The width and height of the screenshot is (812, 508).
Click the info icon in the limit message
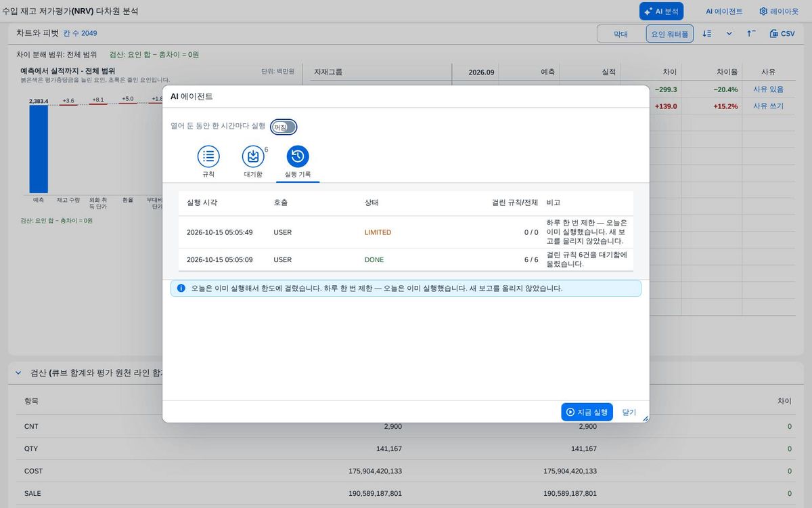coord(181,288)
